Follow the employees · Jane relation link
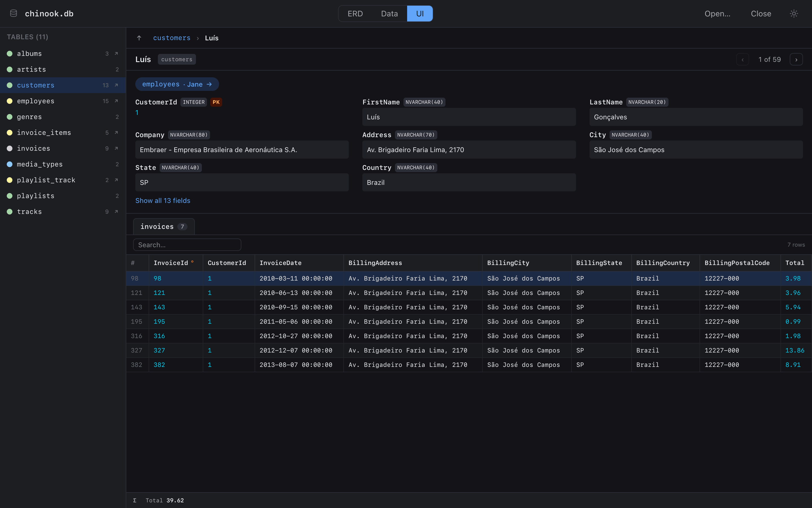The height and width of the screenshot is (508, 812). click(x=177, y=84)
